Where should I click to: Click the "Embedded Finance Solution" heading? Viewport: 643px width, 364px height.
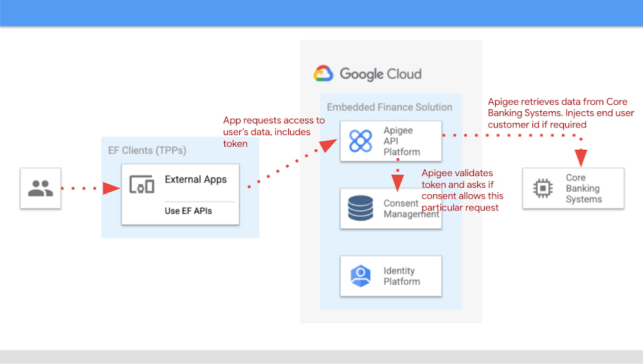[389, 107]
